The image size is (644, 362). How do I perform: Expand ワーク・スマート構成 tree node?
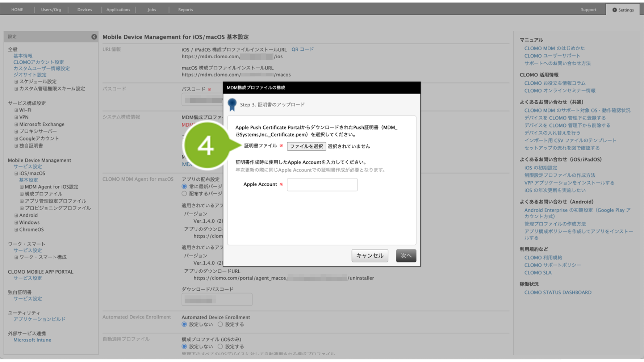pos(16,257)
